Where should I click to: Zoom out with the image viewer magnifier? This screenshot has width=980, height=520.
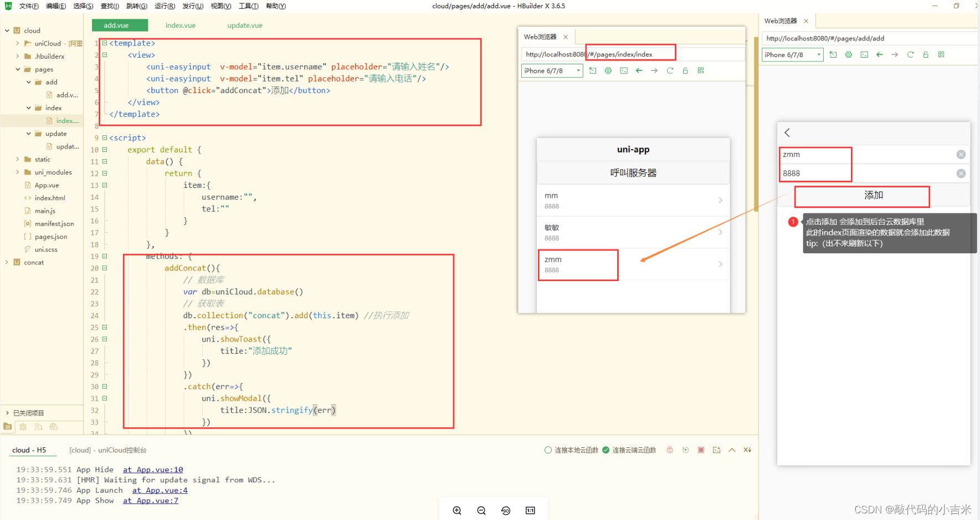click(x=481, y=511)
